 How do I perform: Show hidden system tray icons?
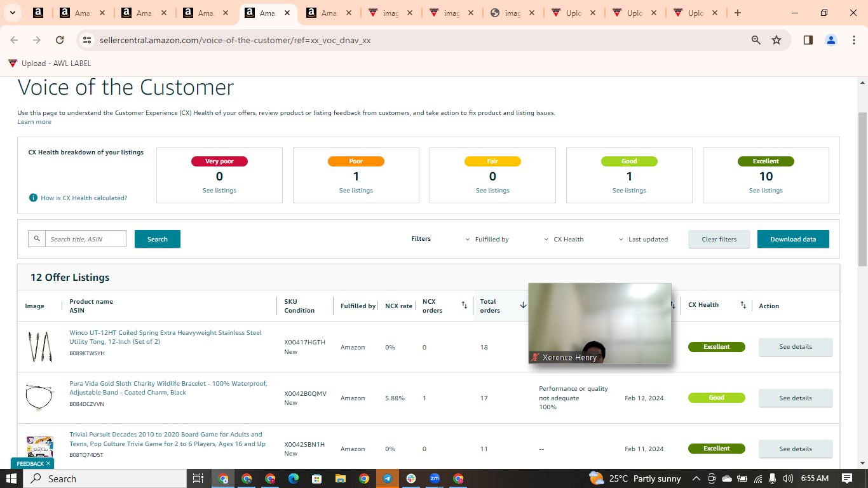tap(696, 478)
